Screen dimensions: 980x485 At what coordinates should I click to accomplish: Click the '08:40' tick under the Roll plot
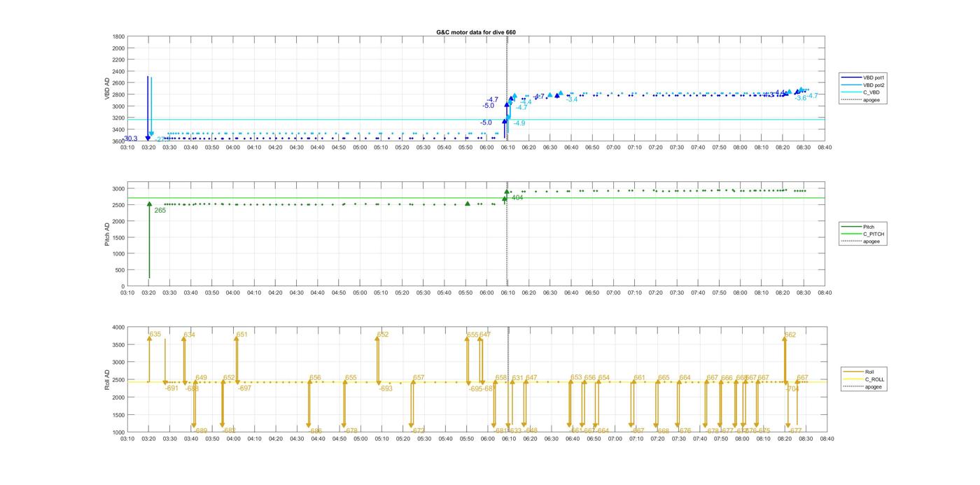827,439
